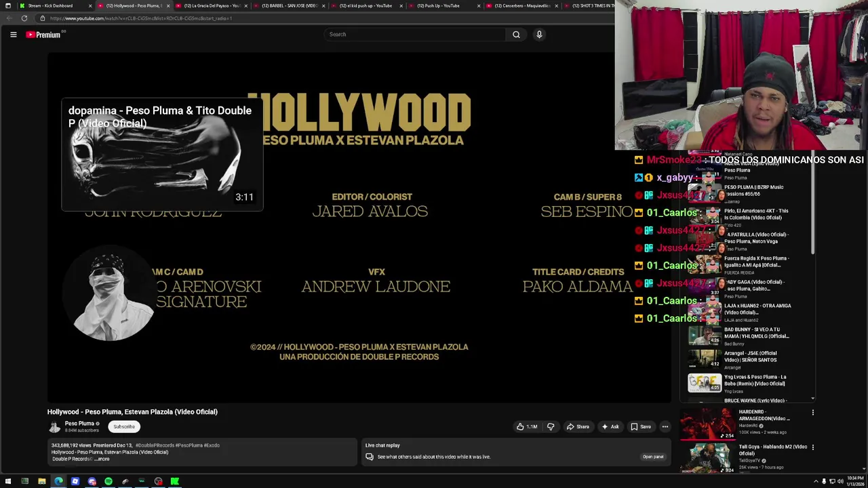
Task: Switch to the Canserbero - Maquiavélico tab
Action: pos(522,5)
